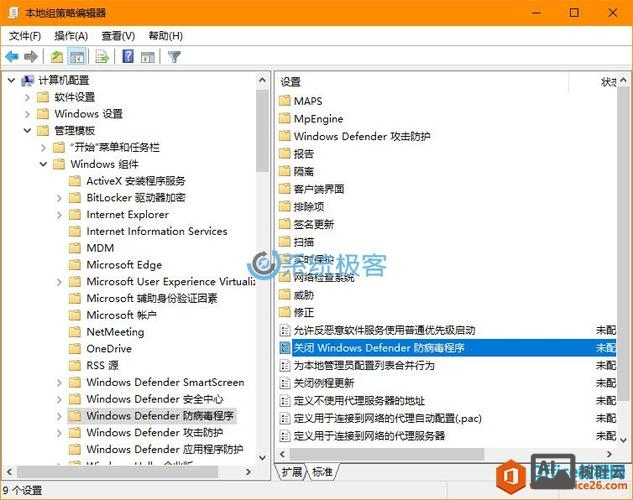Viewport: 633px width, 500px height.
Task: Expand the Windows Defender SmartScreen node
Action: point(59,382)
